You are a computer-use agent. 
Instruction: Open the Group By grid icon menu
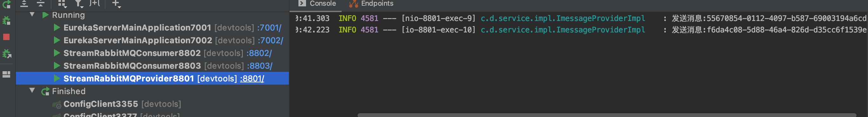62,4
